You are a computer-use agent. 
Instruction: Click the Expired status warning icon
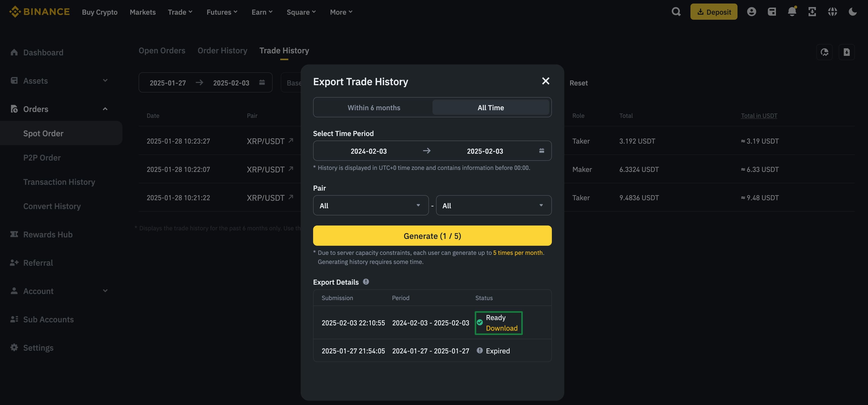(x=480, y=350)
